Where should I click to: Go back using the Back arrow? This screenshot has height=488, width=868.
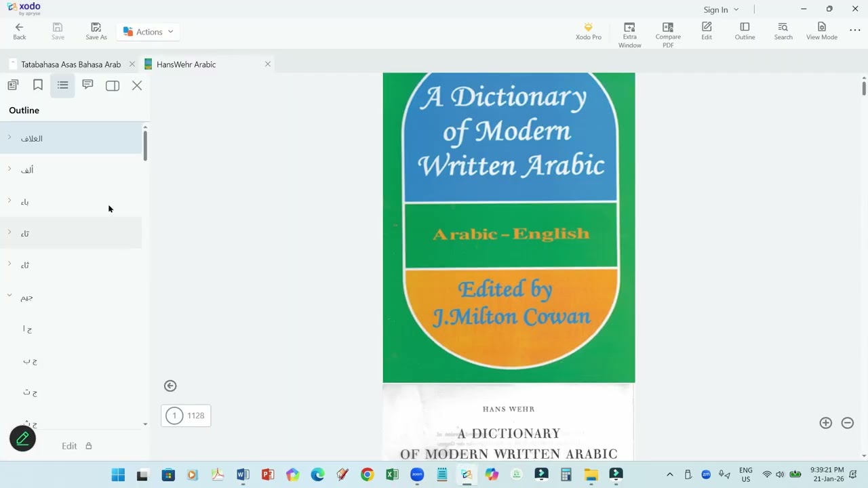19,31
